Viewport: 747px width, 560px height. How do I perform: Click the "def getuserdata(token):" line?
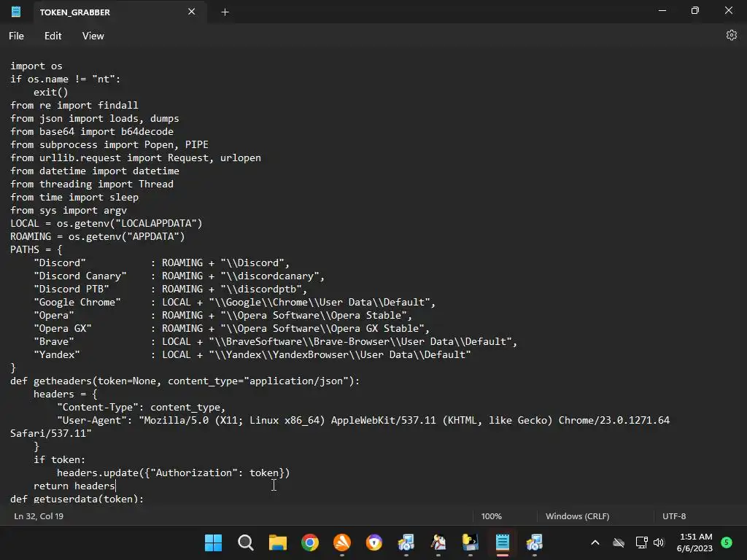[77, 499]
